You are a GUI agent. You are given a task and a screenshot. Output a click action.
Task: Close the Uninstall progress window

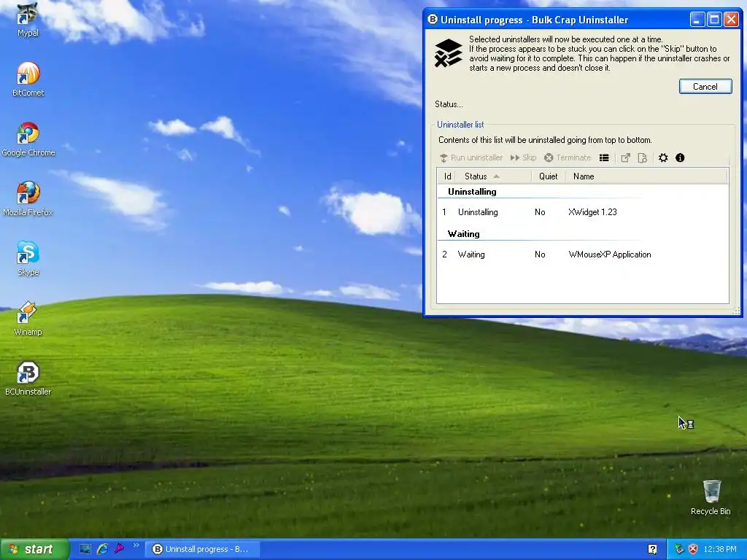click(731, 20)
